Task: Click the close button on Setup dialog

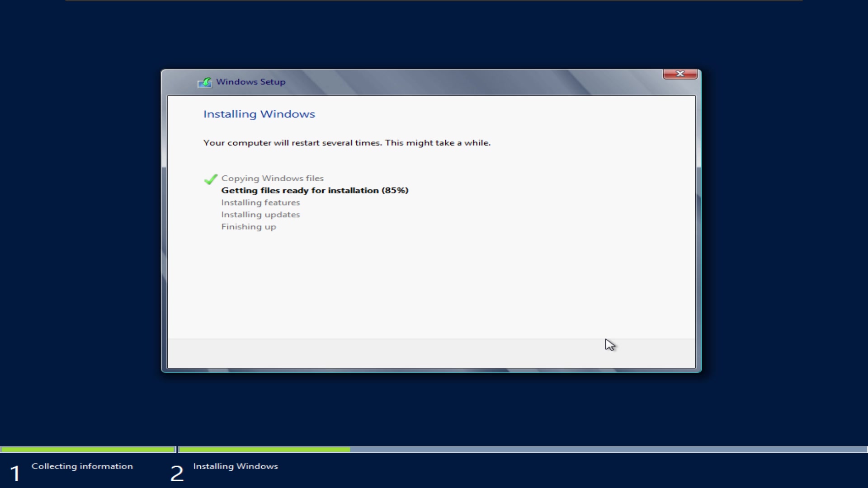Action: tap(679, 73)
